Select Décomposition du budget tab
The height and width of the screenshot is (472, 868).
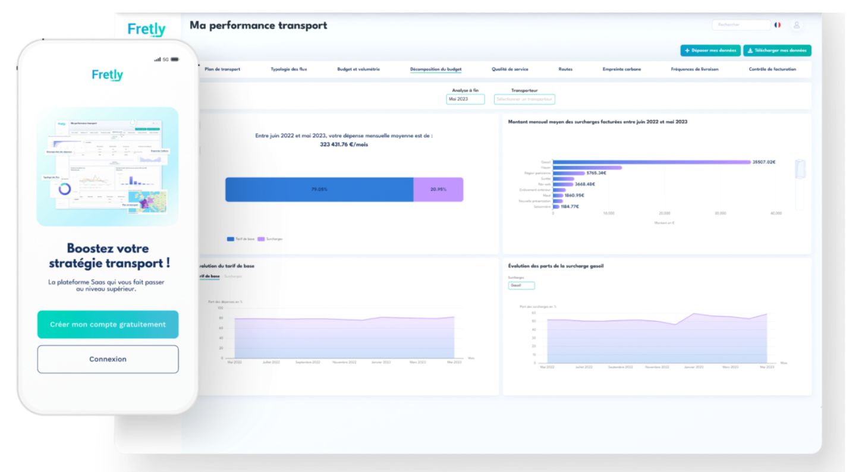click(436, 70)
